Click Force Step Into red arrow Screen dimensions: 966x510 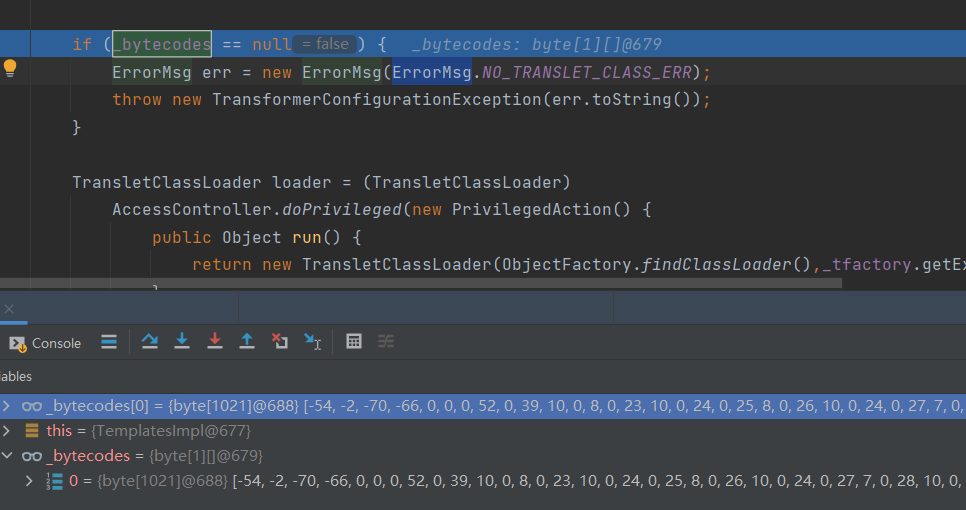pyautogui.click(x=214, y=341)
